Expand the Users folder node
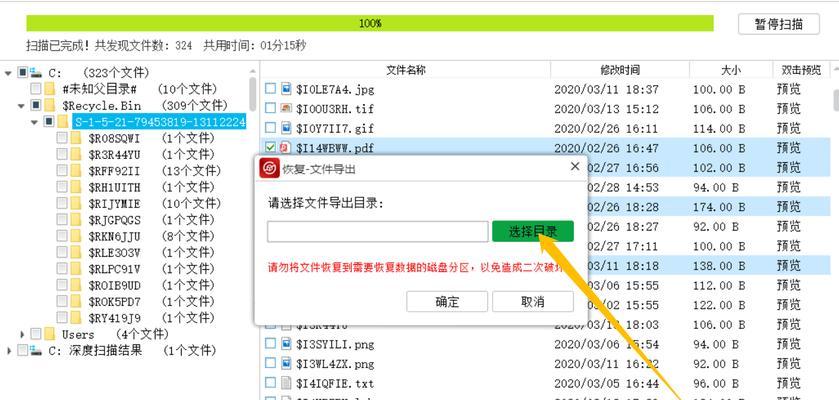Screen dimensions: 839x400 pyautogui.click(x=22, y=335)
